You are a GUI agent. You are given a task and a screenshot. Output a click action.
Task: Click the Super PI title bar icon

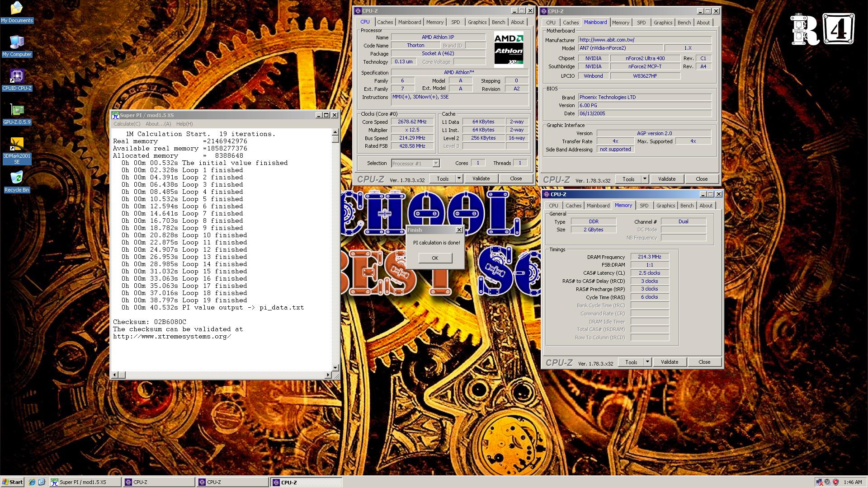coord(116,115)
